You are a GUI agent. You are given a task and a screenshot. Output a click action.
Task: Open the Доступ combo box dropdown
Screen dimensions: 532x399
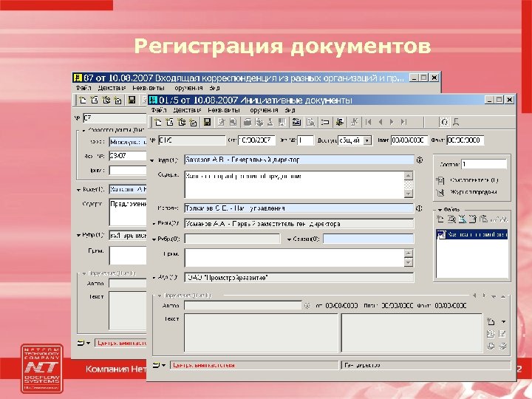367,140
